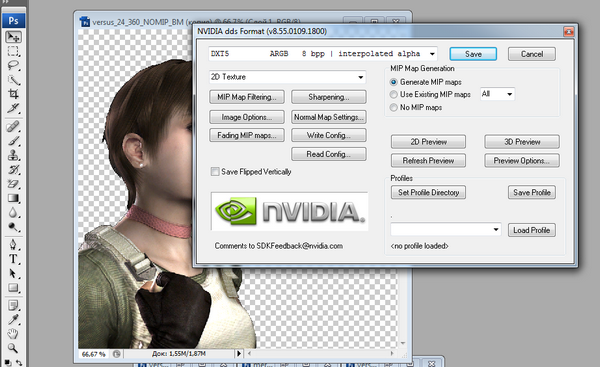Click the NVIDIA logo banner
This screenshot has height=367, width=600.
(289, 211)
